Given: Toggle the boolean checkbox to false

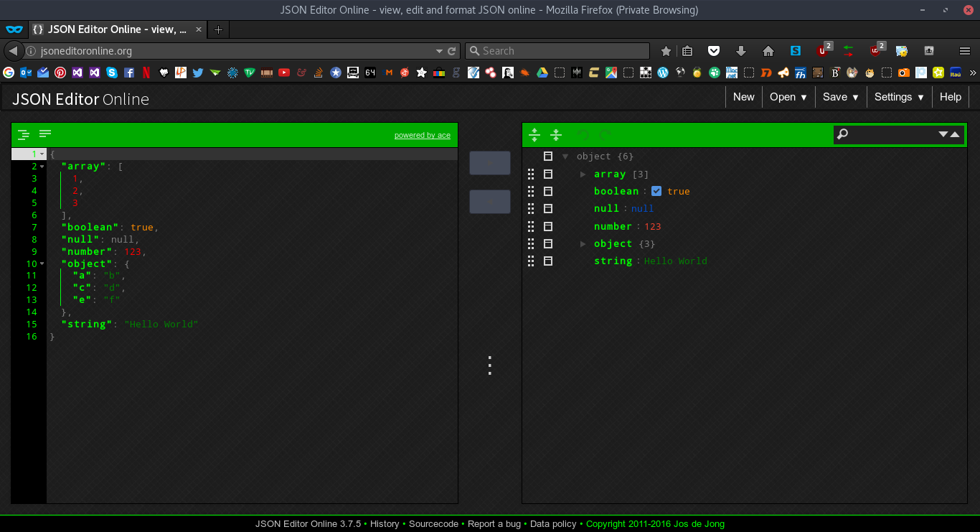Looking at the screenshot, I should point(656,191).
